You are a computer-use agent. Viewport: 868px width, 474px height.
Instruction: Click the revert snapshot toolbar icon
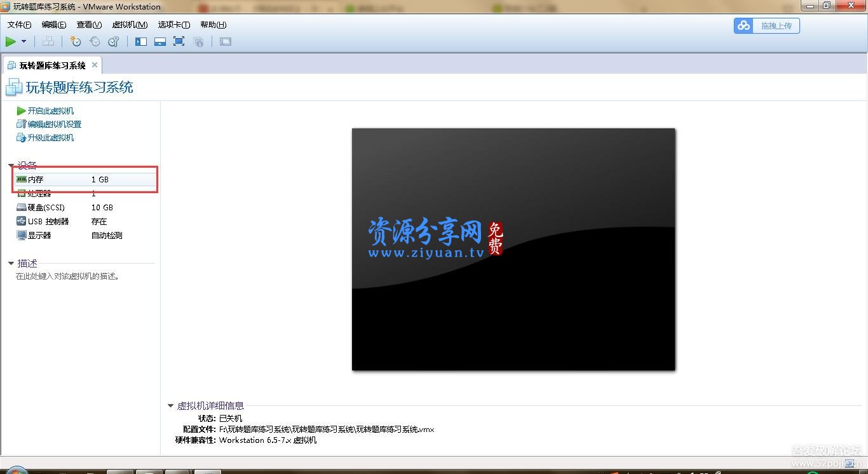click(x=95, y=41)
